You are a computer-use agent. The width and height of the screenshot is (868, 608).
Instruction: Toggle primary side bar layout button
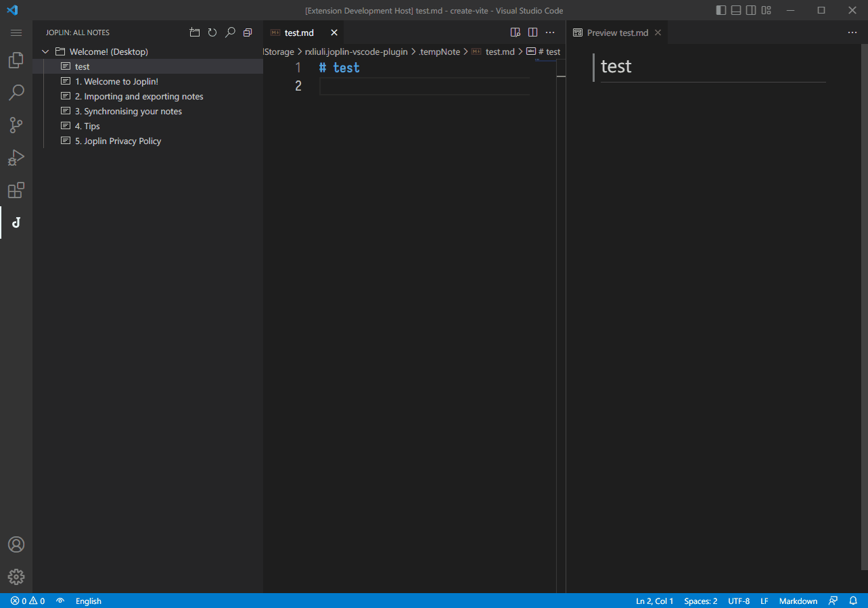(721, 10)
